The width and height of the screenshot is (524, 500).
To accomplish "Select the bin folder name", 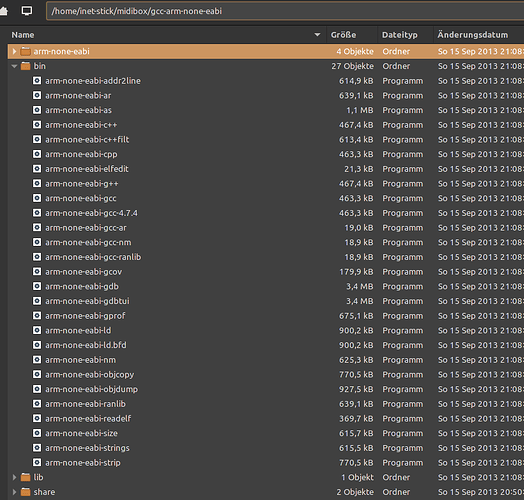I will tap(39, 66).
